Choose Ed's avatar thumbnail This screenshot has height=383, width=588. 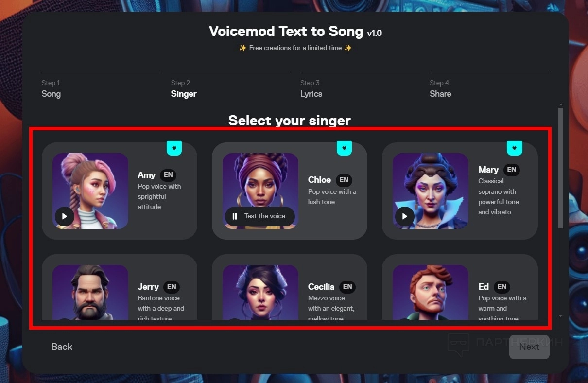point(431,292)
